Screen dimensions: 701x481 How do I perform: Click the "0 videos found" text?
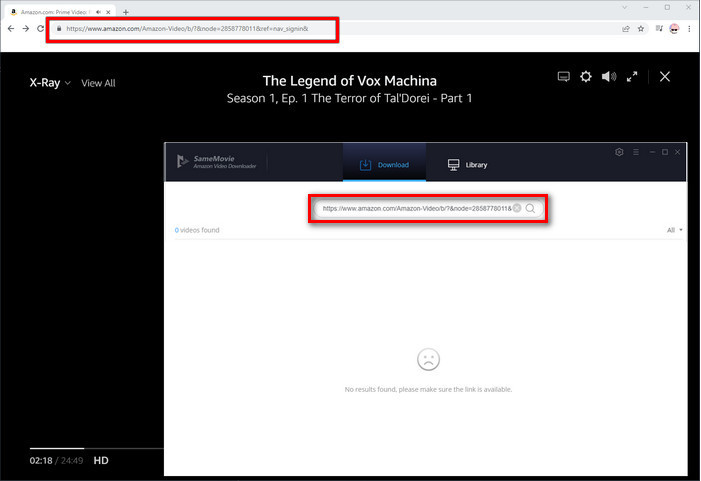coord(197,230)
